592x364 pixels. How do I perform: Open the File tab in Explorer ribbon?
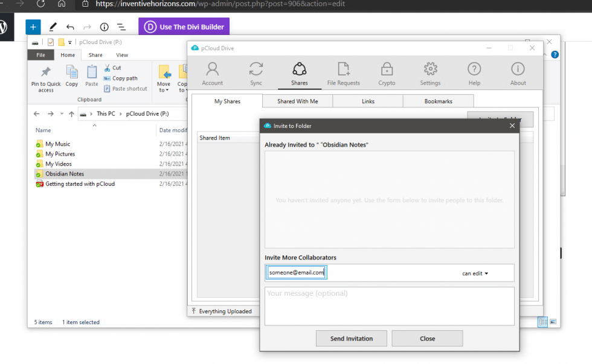(x=41, y=55)
